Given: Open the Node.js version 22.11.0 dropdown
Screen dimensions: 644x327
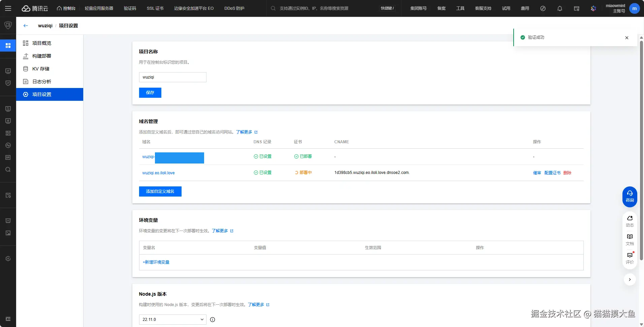Looking at the screenshot, I should [x=173, y=320].
